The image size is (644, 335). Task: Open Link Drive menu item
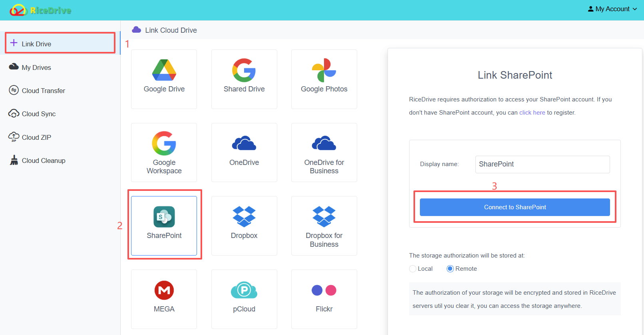click(60, 43)
